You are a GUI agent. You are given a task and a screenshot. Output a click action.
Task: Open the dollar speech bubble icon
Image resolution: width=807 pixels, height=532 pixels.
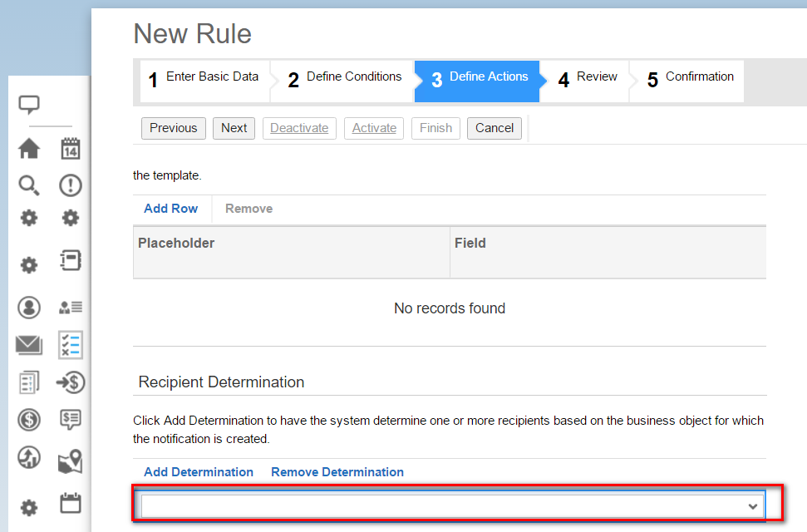71,420
